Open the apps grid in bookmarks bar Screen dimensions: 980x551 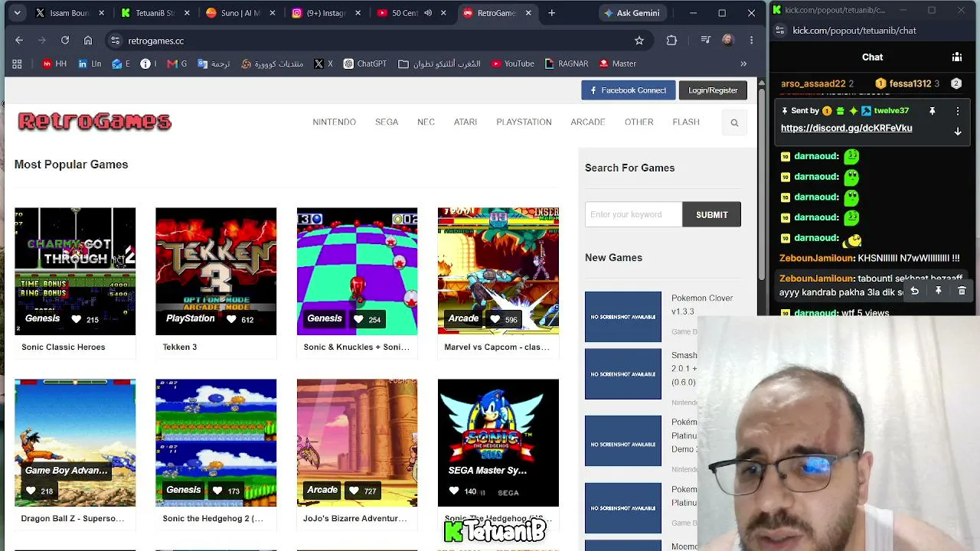click(x=17, y=64)
